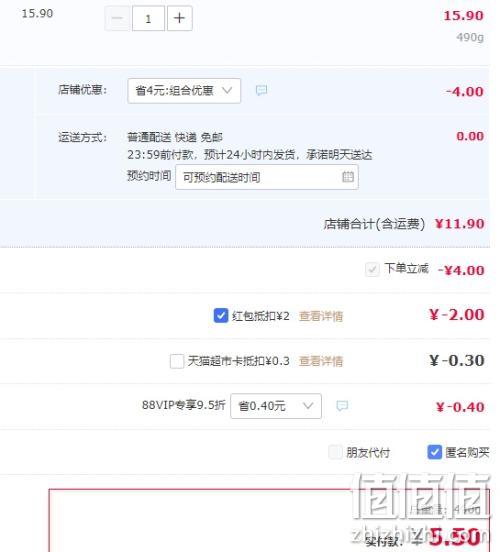The width and height of the screenshot is (500, 552).
Task: Open 查看详情 link for 天猫超市卡
Action: (x=321, y=361)
